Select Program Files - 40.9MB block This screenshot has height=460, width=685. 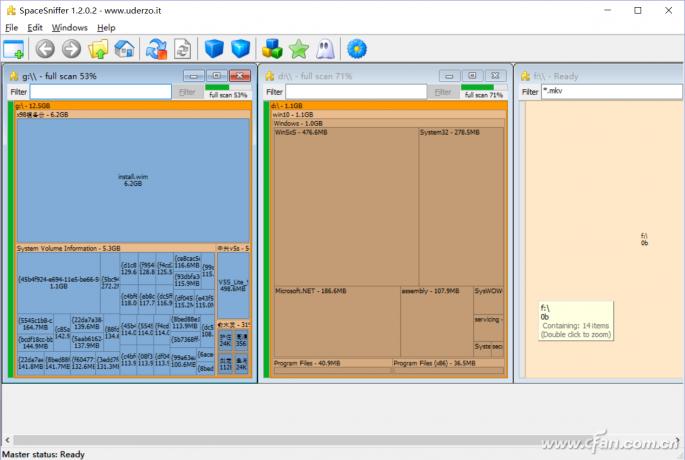tap(332, 366)
